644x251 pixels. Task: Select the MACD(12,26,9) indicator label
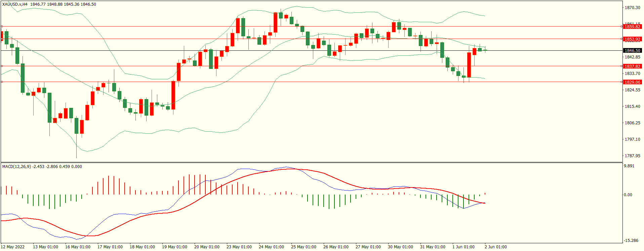click(16, 166)
